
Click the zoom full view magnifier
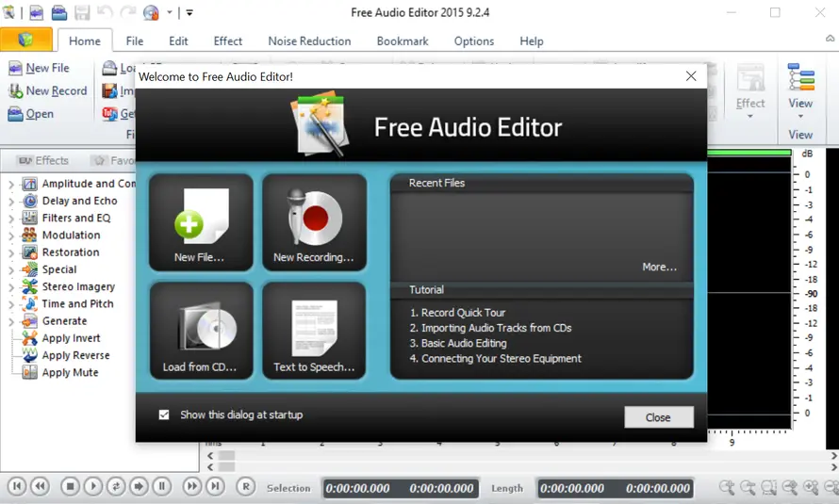[x=790, y=487]
